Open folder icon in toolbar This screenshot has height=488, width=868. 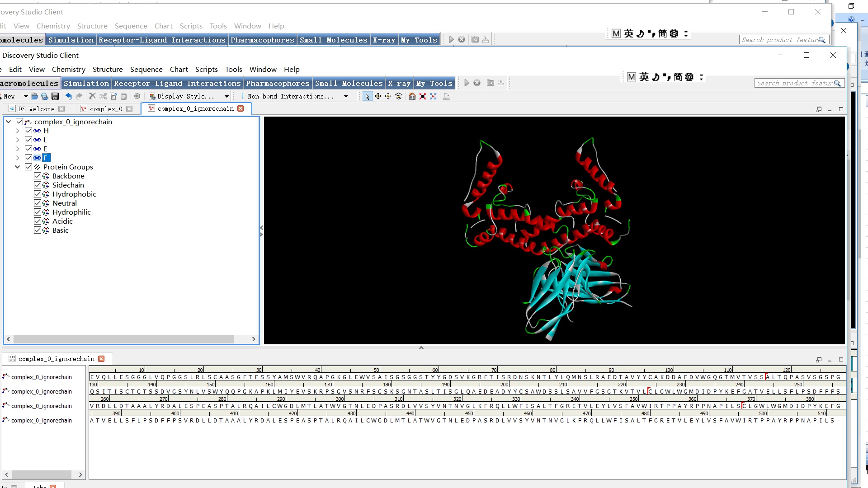34,96
